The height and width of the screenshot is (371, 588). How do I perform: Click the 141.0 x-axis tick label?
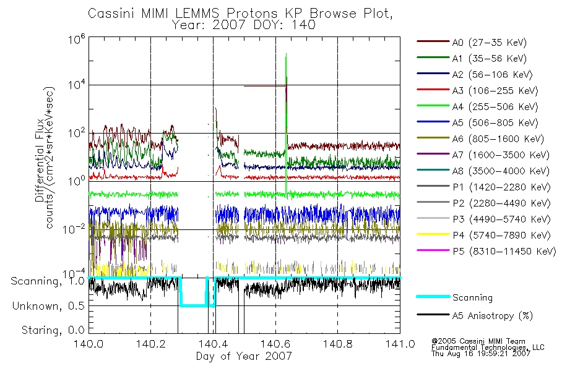(x=400, y=344)
